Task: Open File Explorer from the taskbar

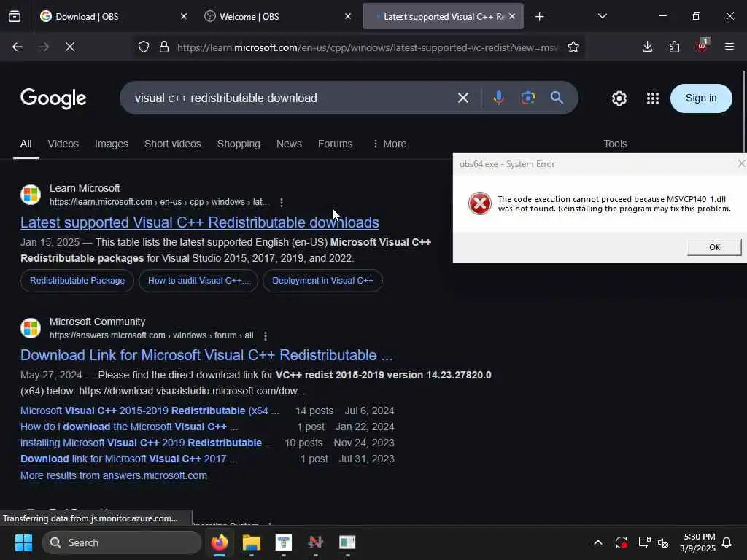Action: coord(251,542)
